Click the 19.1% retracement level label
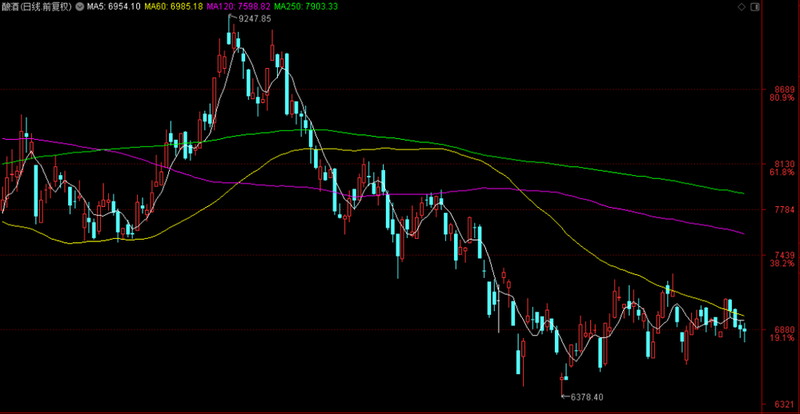The image size is (800, 414). pyautogui.click(x=780, y=338)
